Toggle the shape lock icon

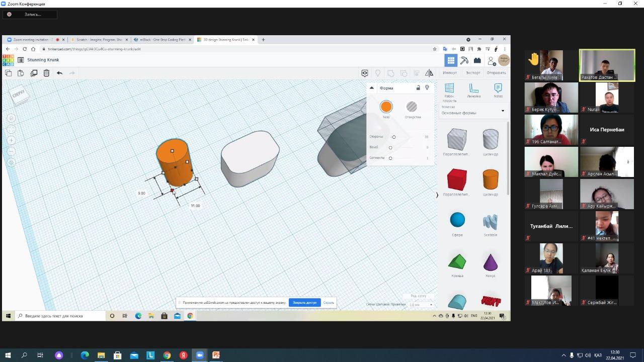418,87
